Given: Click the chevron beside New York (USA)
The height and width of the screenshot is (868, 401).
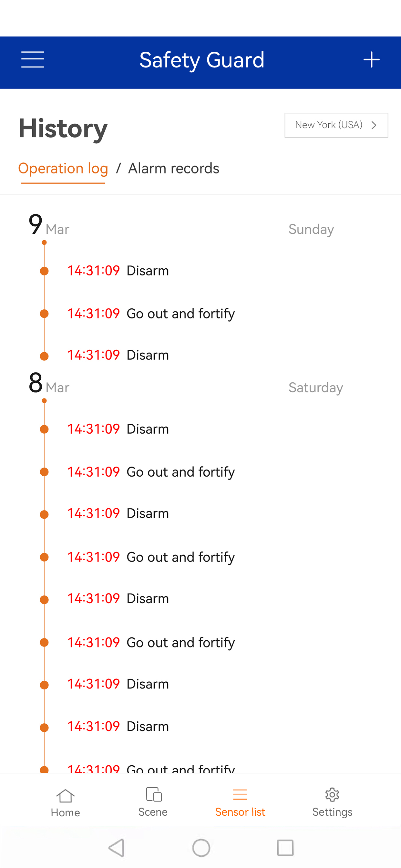Looking at the screenshot, I should coord(374,125).
